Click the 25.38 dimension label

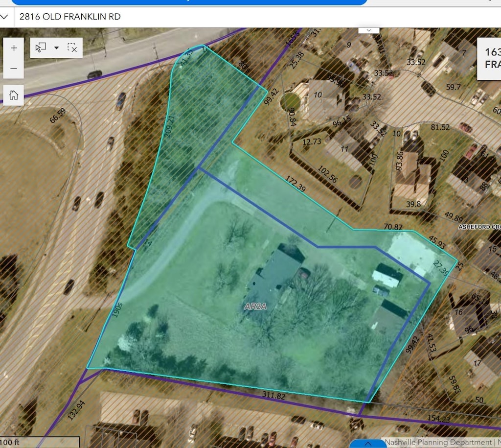[296, 60]
